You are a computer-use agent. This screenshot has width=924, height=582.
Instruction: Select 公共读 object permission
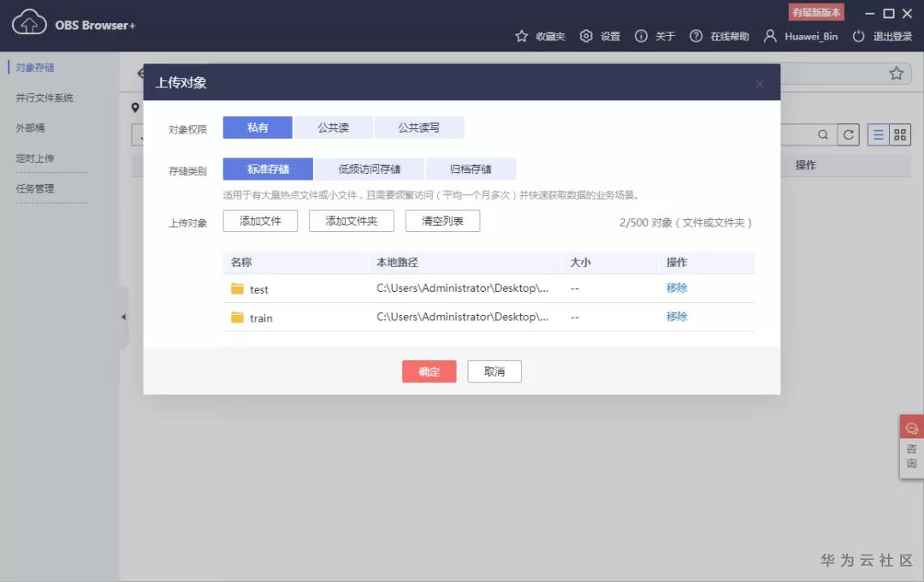[333, 128]
